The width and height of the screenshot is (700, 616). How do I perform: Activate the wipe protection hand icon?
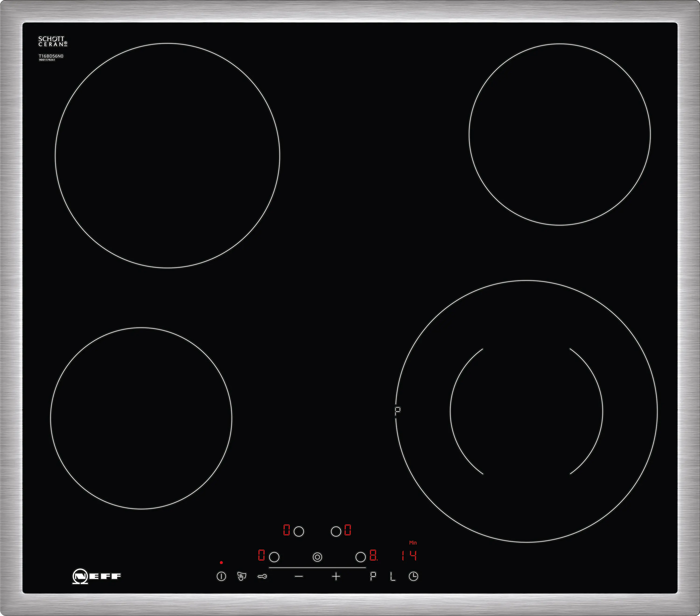coord(241,576)
